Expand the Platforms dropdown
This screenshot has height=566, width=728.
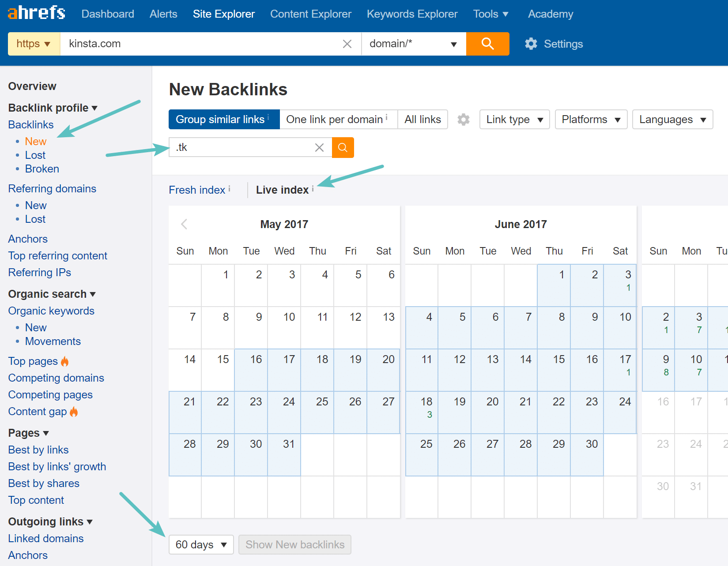pos(591,119)
